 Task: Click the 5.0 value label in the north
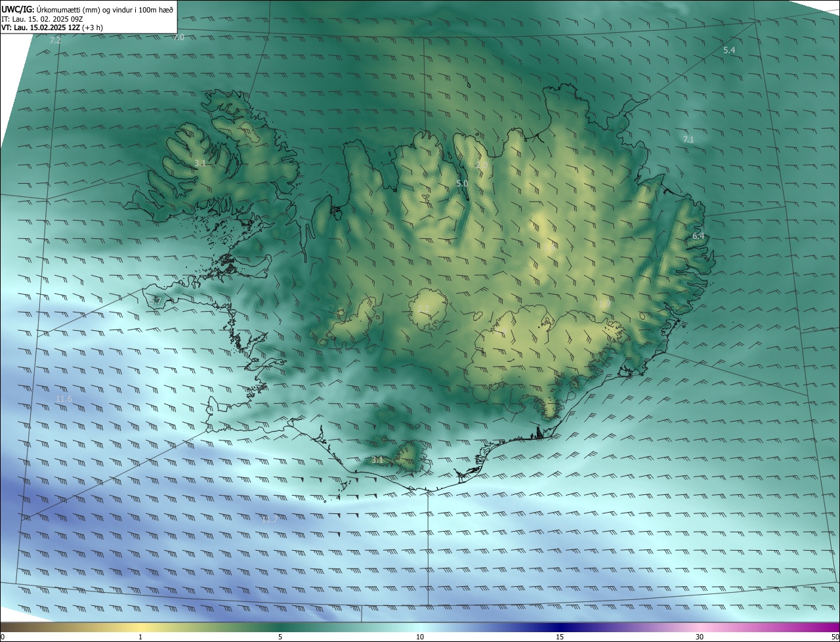click(x=462, y=184)
